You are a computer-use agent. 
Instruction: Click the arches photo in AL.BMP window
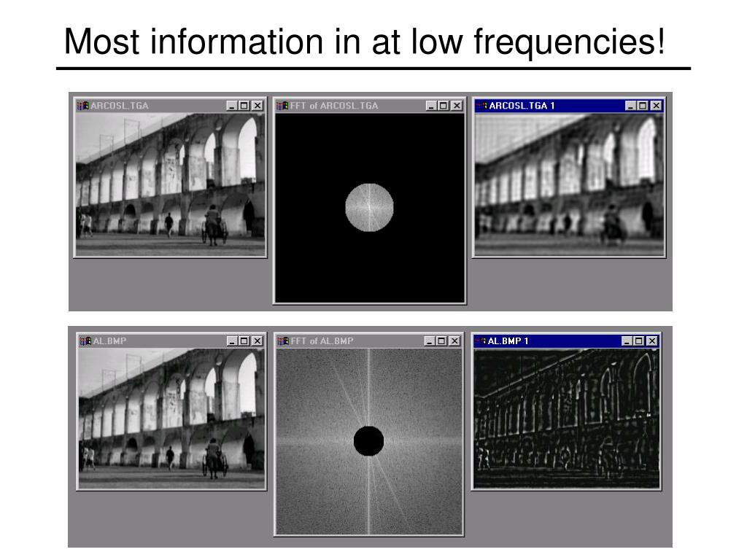171,418
